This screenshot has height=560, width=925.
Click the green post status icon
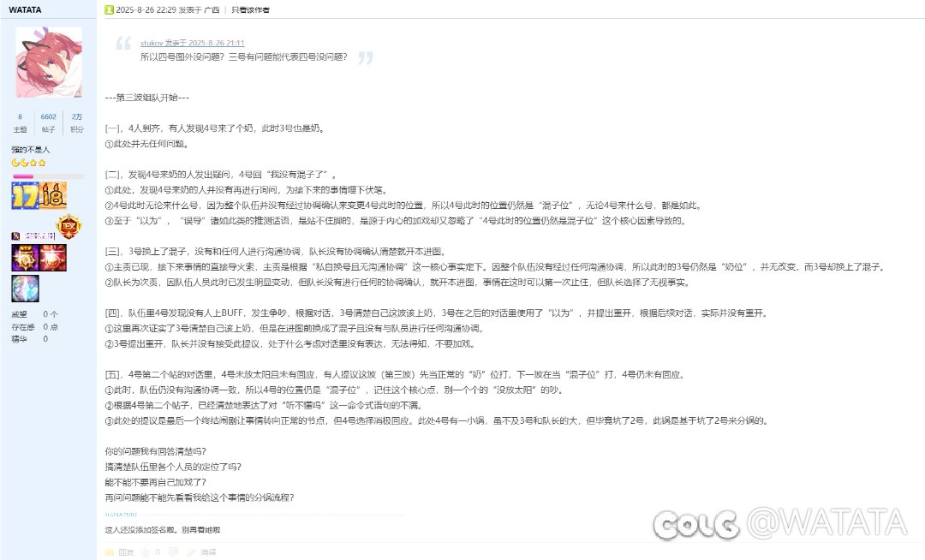pyautogui.click(x=109, y=9)
